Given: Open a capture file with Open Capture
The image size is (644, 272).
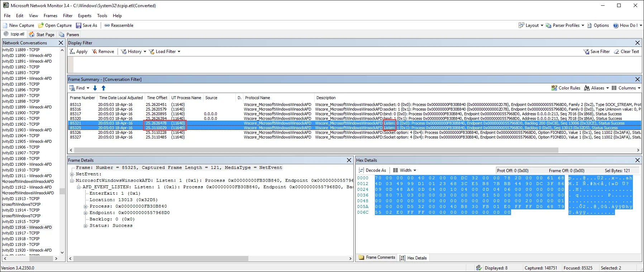Looking at the screenshot, I should (x=55, y=25).
